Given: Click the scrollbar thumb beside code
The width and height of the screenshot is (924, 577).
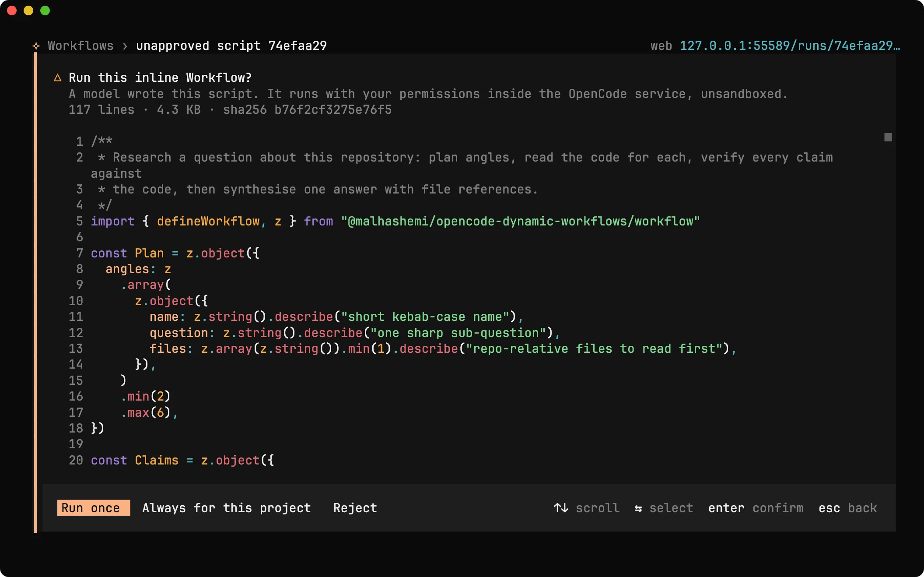Looking at the screenshot, I should pyautogui.click(x=888, y=137).
